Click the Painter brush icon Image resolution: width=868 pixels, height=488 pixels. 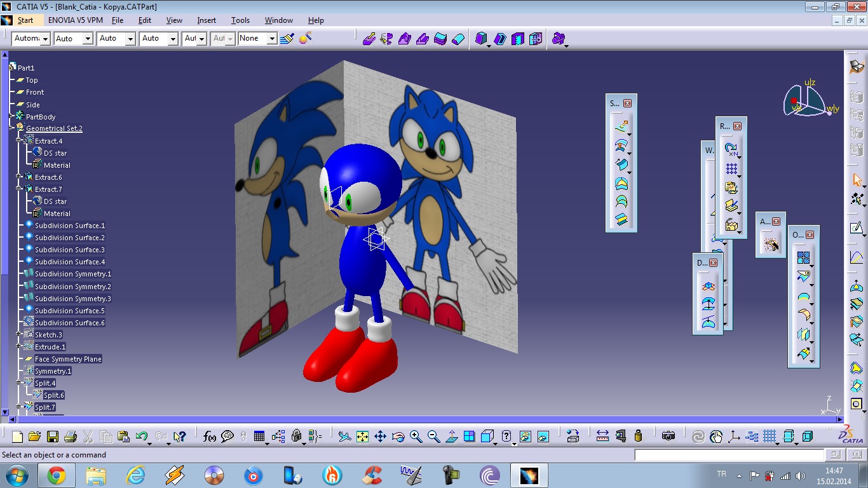(287, 39)
